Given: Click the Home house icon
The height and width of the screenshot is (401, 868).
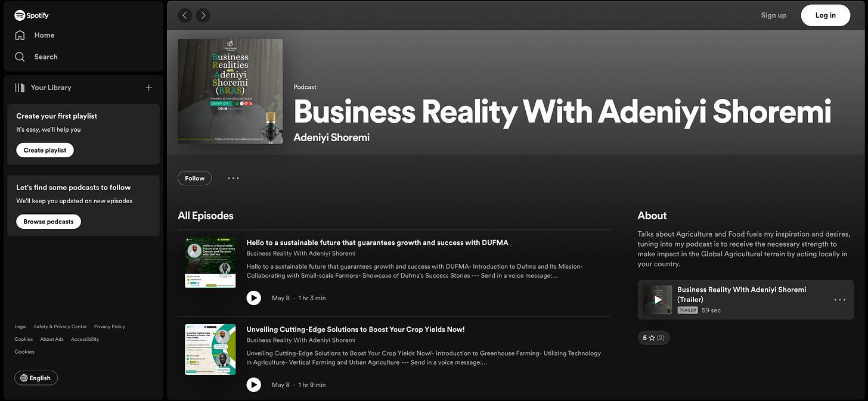Looking at the screenshot, I should [x=20, y=35].
